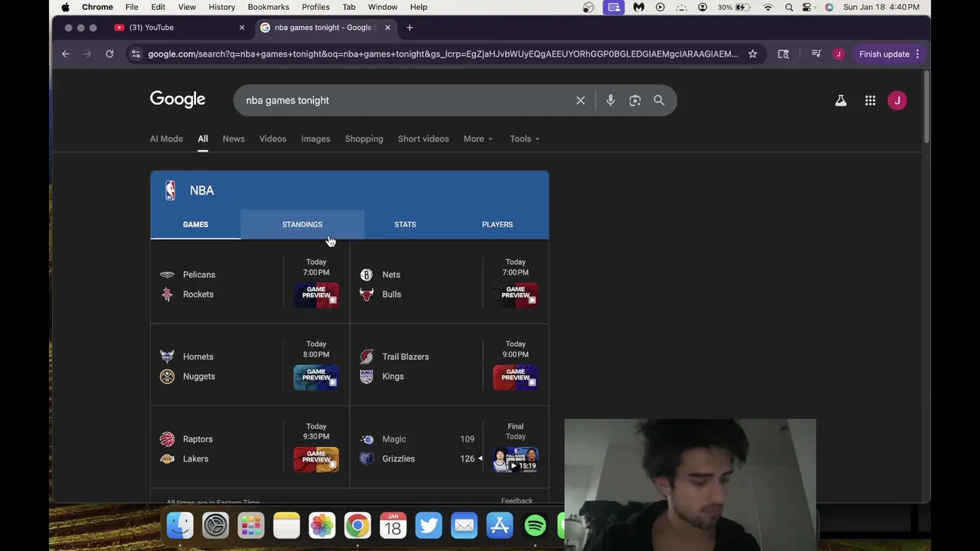Select the Pelicans team name

tap(199, 275)
